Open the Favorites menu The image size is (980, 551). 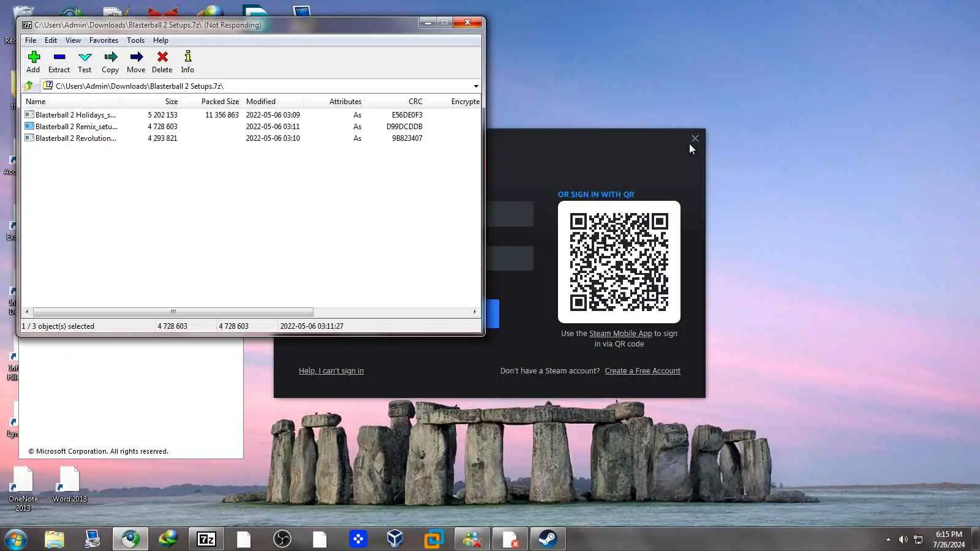[104, 40]
